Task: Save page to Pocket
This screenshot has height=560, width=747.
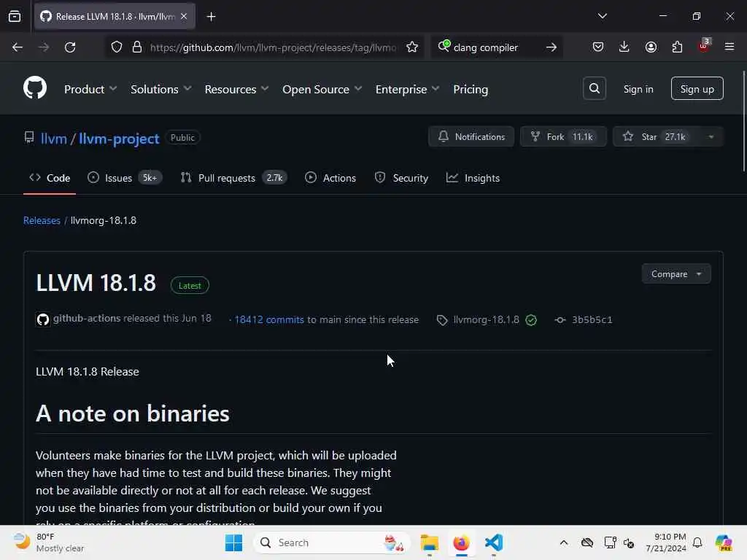Action: click(x=598, y=47)
